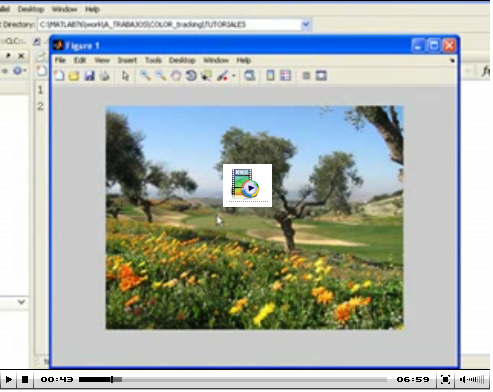Click the Hide Plot Tools icon
Screen dimensions: 493x392
coord(306,76)
